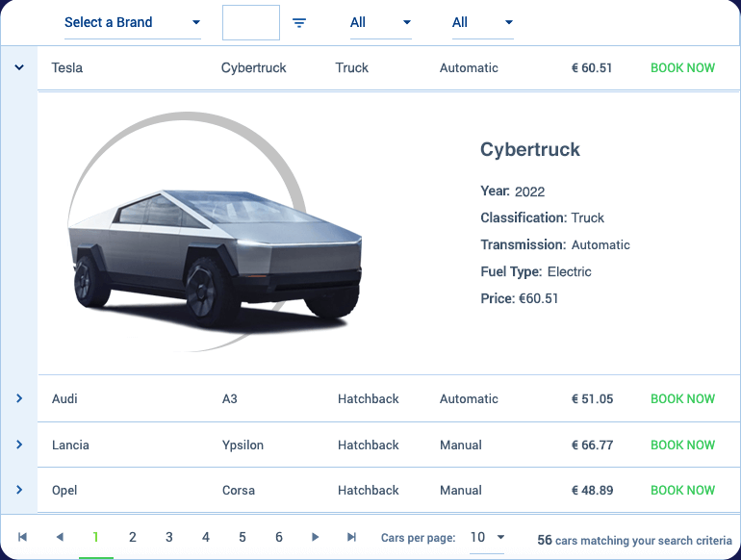Book the Lancia Ypsilon now
Image resolution: width=741 pixels, height=560 pixels.
[x=682, y=445]
